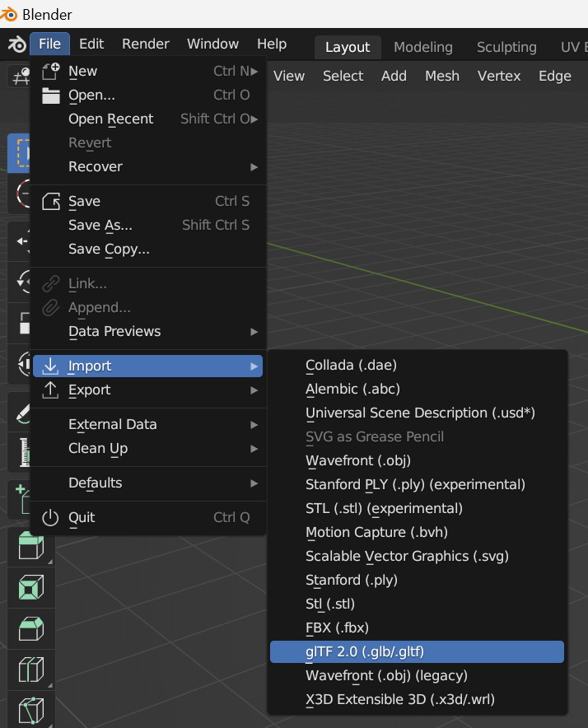
Task: Click the Export upload-arrow icon
Action: tap(50, 390)
